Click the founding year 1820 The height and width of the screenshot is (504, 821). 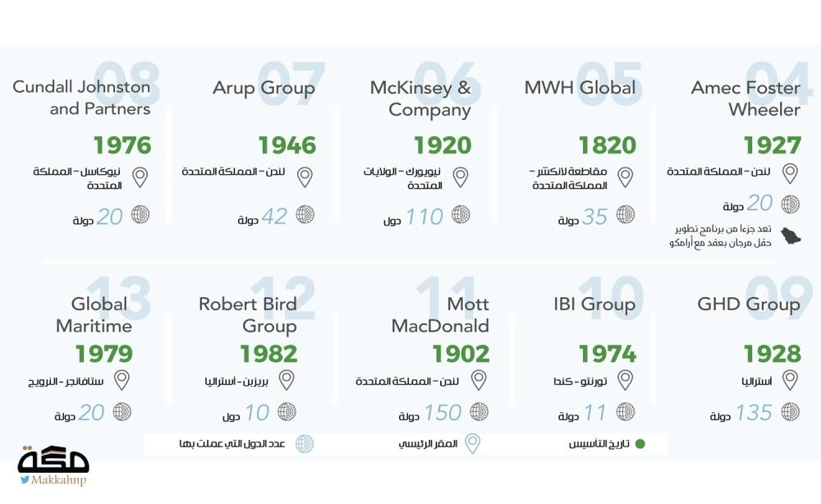[607, 145]
